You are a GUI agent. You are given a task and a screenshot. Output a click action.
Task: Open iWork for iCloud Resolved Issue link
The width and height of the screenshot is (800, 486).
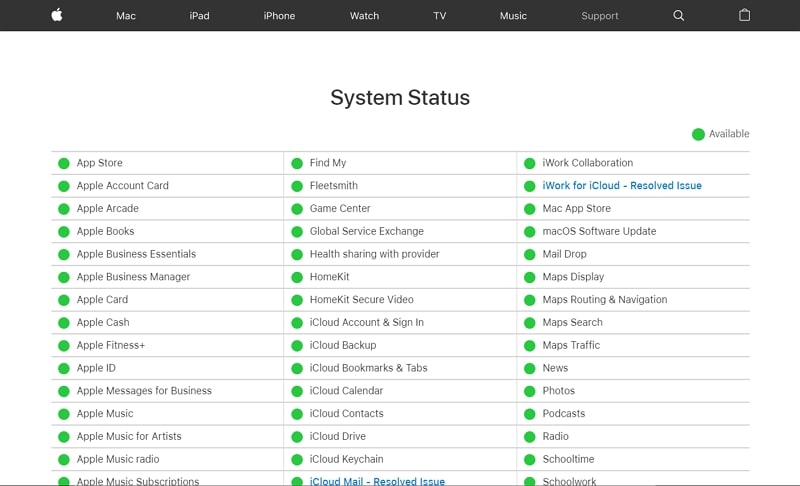coord(622,186)
